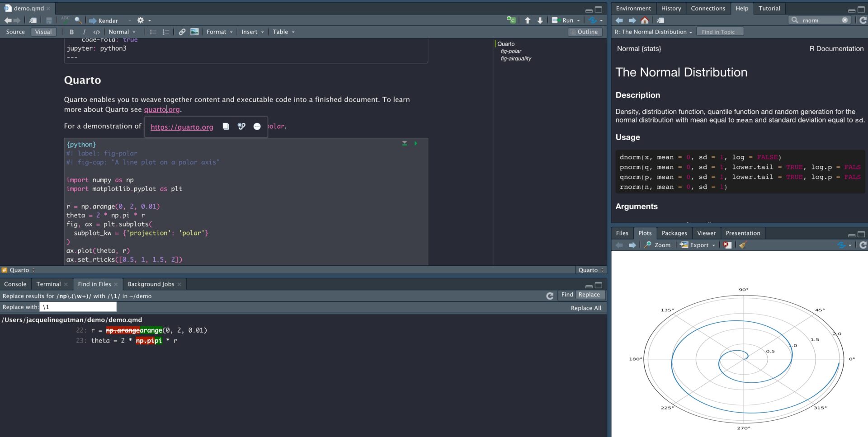Open the Export plot dropdown
This screenshot has width=868, height=437.
click(698, 245)
